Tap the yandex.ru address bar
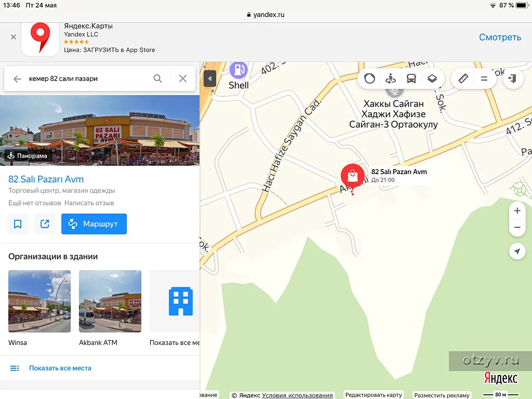This screenshot has width=532, height=399. coord(266,15)
